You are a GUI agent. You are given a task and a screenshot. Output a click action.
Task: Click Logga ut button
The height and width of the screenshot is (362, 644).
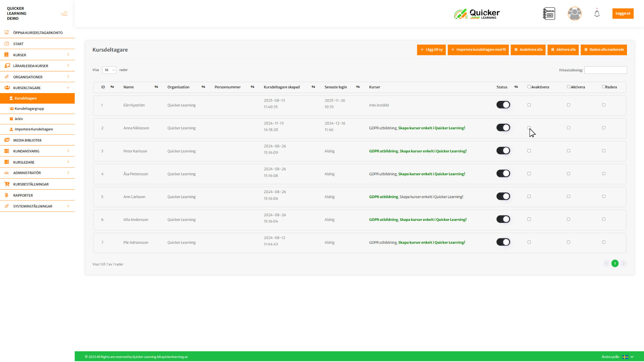(x=623, y=13)
